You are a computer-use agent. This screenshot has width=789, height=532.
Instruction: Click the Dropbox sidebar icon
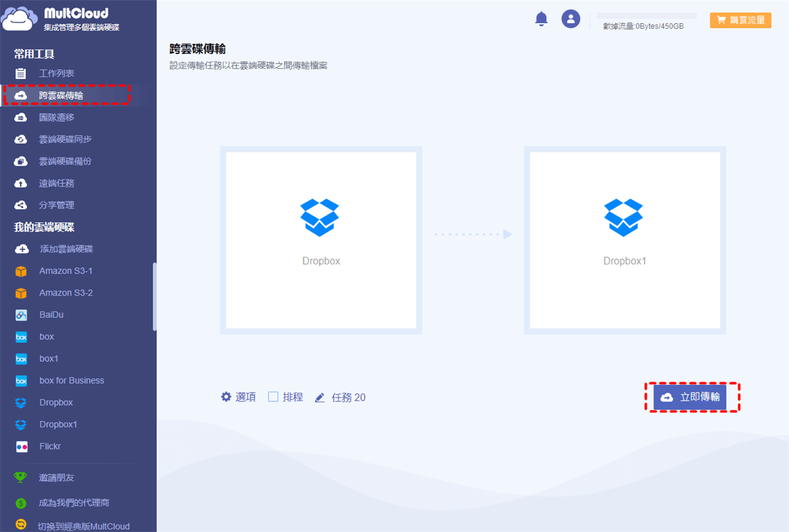point(21,402)
